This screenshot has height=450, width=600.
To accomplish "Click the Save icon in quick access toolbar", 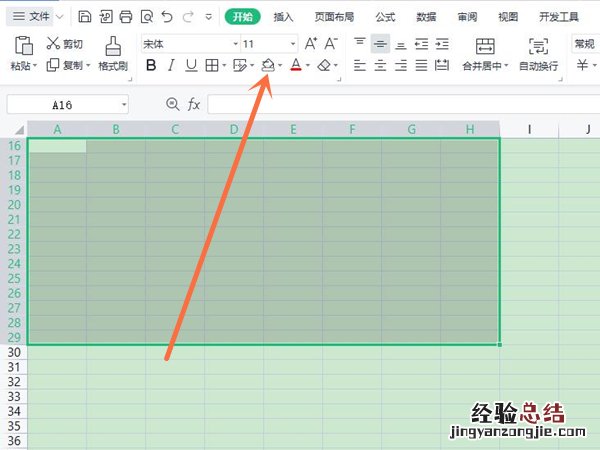I will pos(85,16).
